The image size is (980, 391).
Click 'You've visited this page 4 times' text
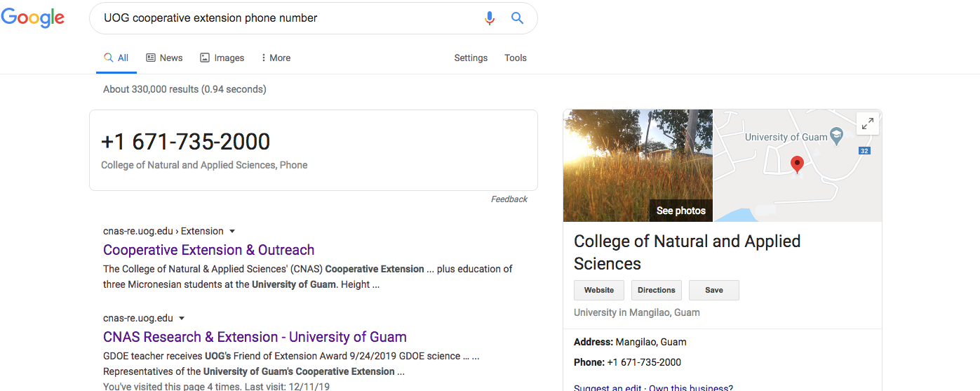tap(171, 386)
